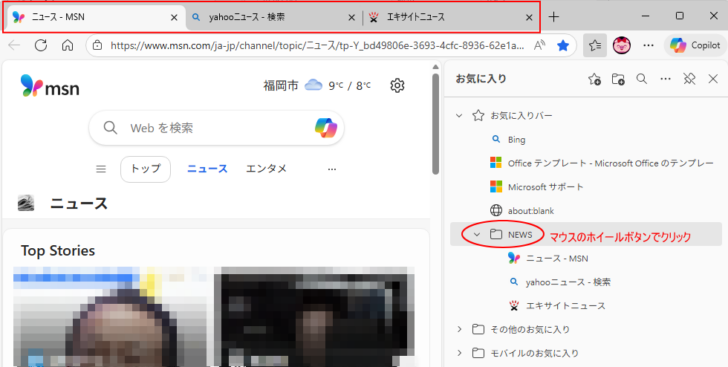
Task: Close the yahooニュース - 検索 tab
Action: point(351,18)
